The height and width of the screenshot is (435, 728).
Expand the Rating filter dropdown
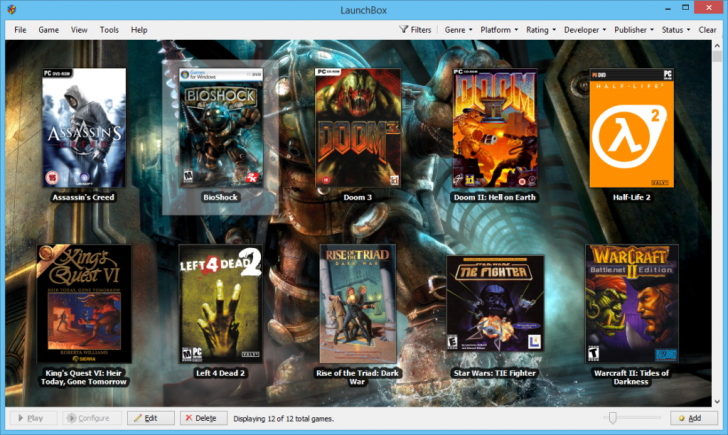(x=540, y=30)
